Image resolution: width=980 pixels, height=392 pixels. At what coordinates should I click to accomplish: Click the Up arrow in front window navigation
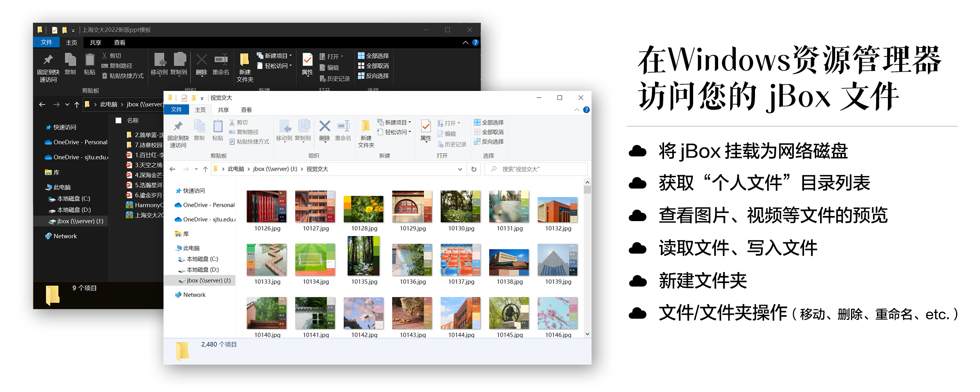(x=205, y=169)
